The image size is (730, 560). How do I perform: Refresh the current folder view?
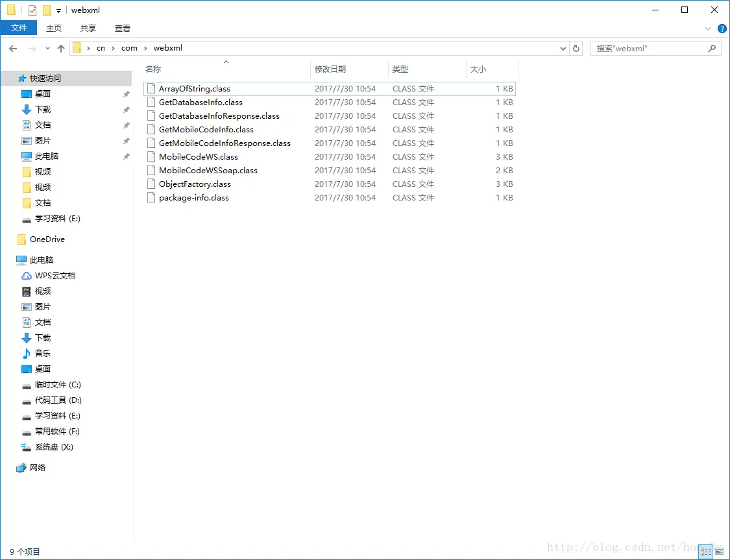pyautogui.click(x=576, y=49)
